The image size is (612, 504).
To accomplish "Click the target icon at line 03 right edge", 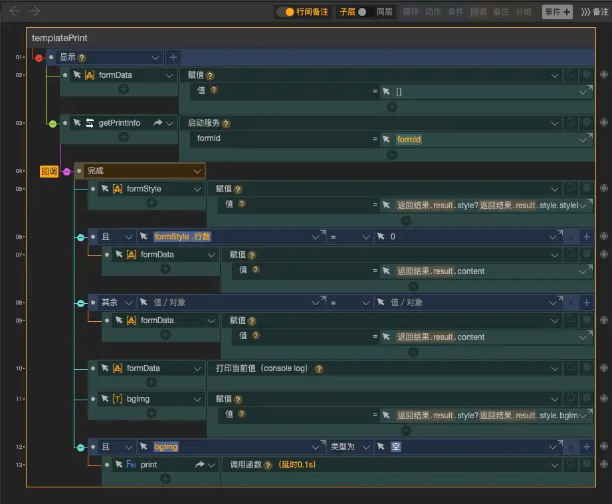I will [x=604, y=122].
